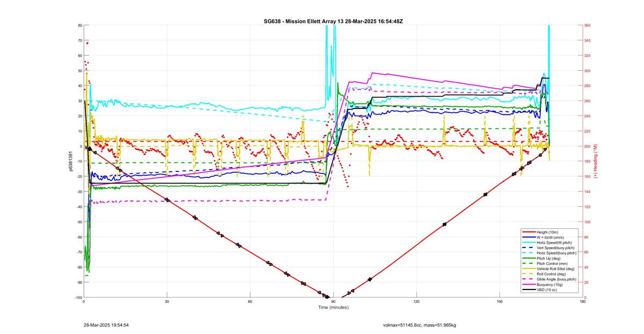This screenshot has width=644, height=334.
Task: Click left y-axis tick label '80'
Action: (x=79, y=25)
